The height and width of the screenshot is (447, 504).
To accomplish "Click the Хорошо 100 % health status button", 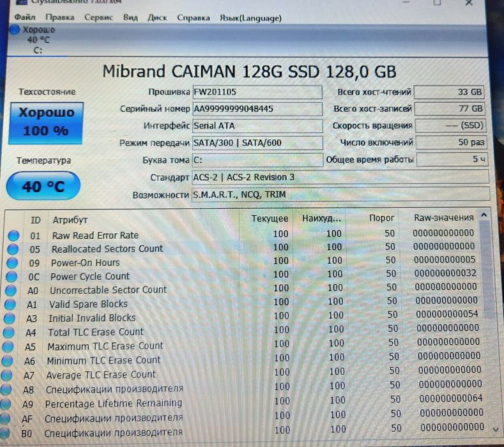I will coord(46,123).
